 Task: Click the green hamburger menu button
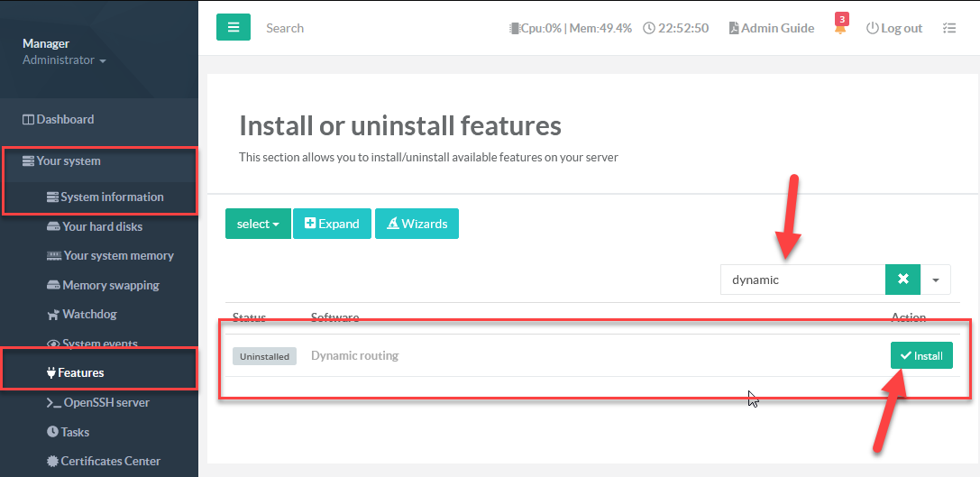233,28
